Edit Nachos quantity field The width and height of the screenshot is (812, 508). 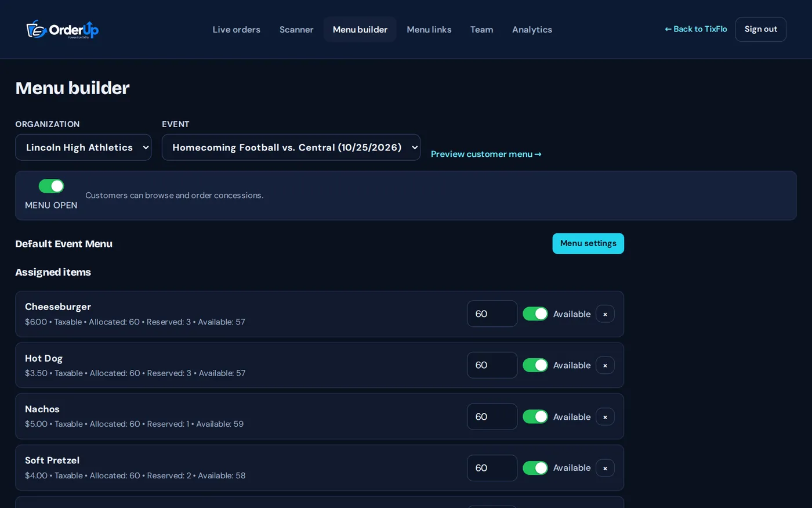coord(492,417)
